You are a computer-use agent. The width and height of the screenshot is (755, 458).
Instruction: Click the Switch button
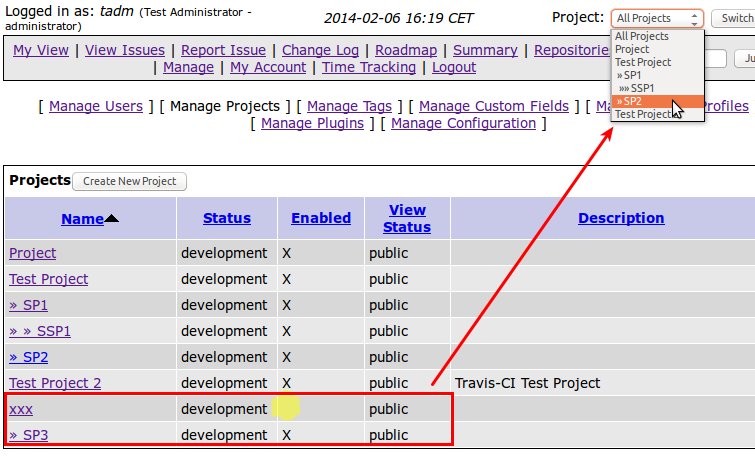(732, 18)
